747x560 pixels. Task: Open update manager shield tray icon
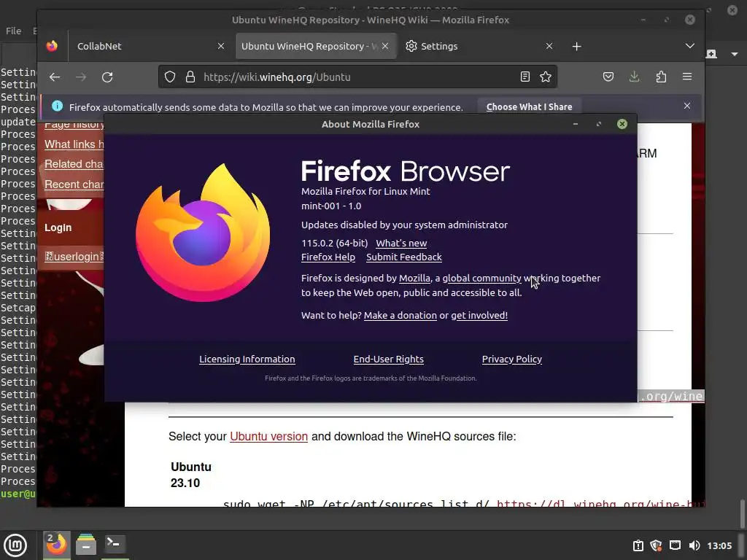pyautogui.click(x=656, y=545)
